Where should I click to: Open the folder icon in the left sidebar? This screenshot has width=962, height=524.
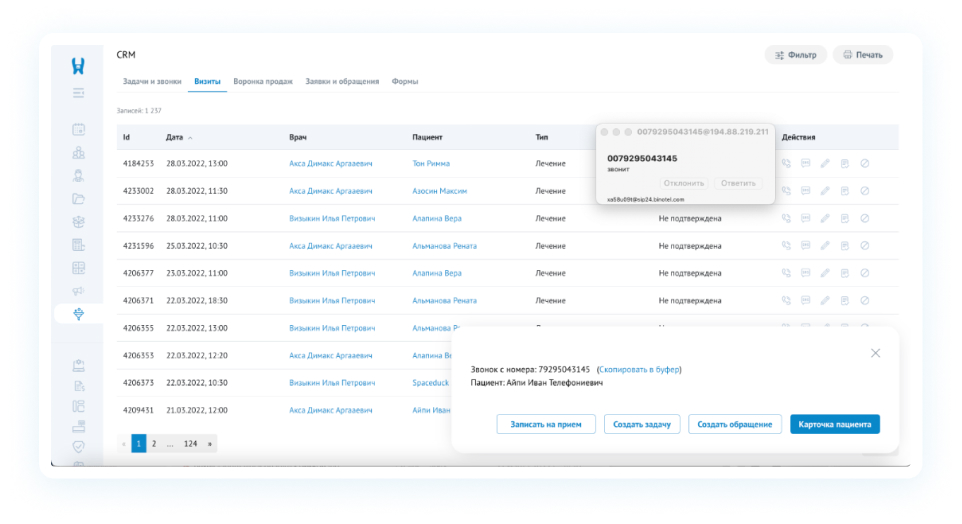[x=78, y=199]
